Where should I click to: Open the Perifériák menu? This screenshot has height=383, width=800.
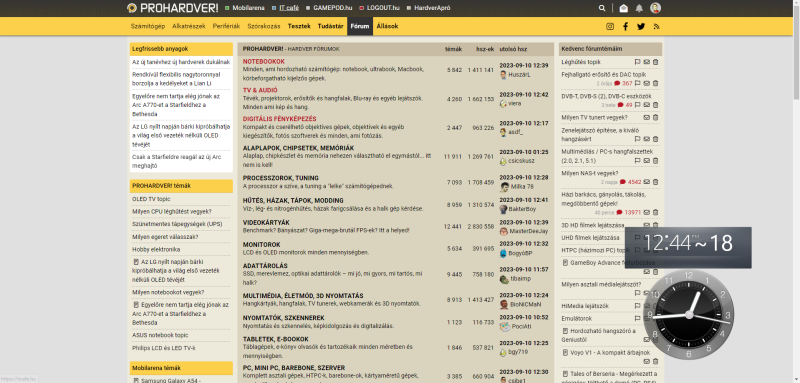(x=227, y=27)
